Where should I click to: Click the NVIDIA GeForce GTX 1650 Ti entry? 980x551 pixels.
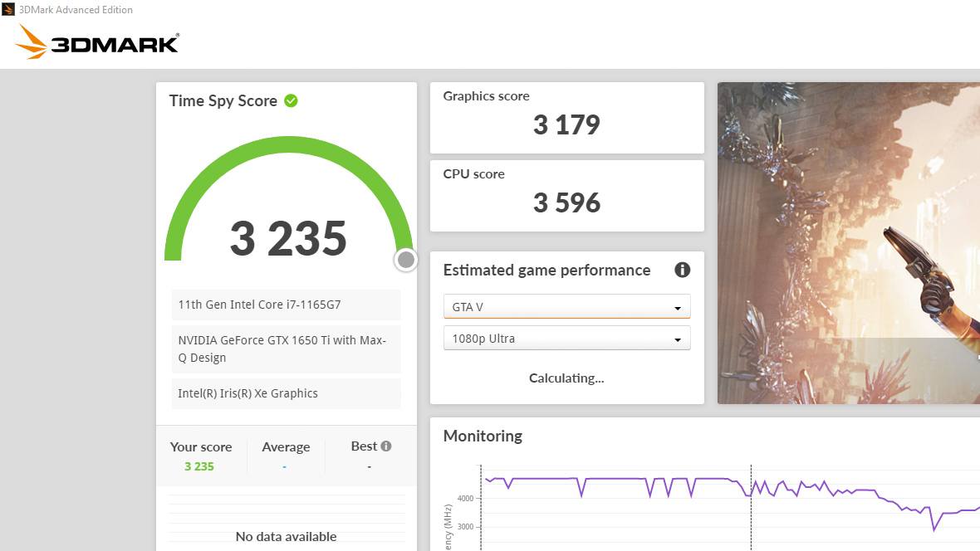click(x=287, y=349)
